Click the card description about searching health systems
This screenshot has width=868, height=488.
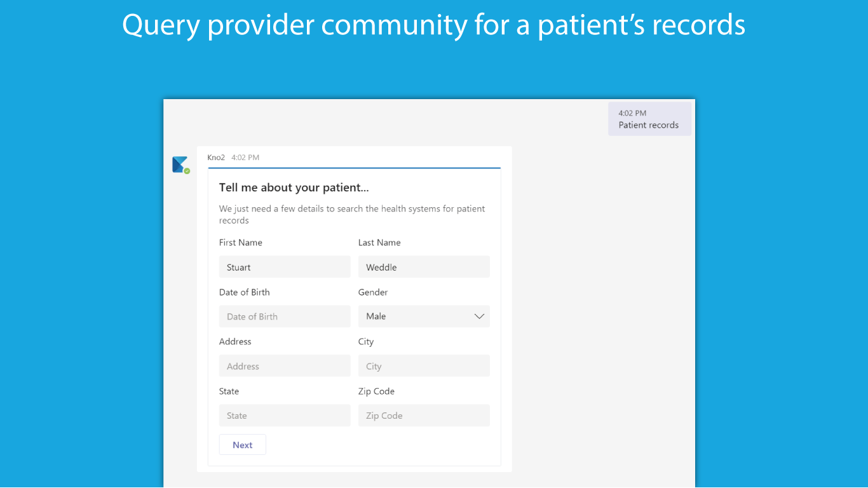351,214
